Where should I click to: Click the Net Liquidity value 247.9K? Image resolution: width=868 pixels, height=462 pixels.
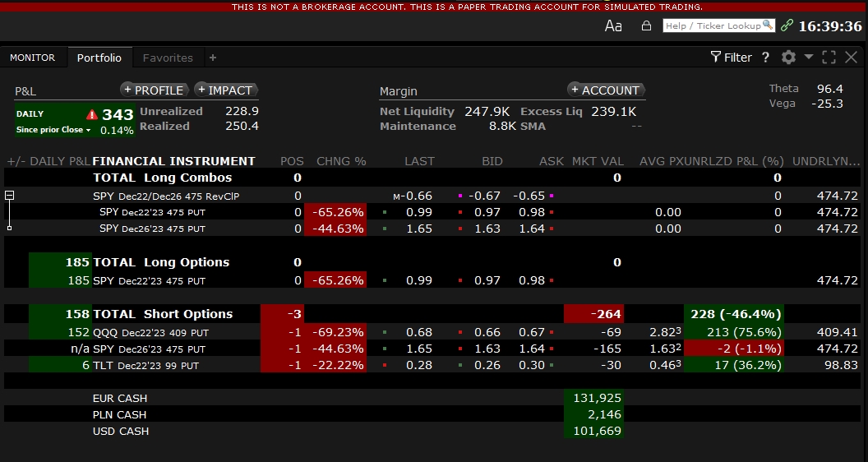coord(487,111)
